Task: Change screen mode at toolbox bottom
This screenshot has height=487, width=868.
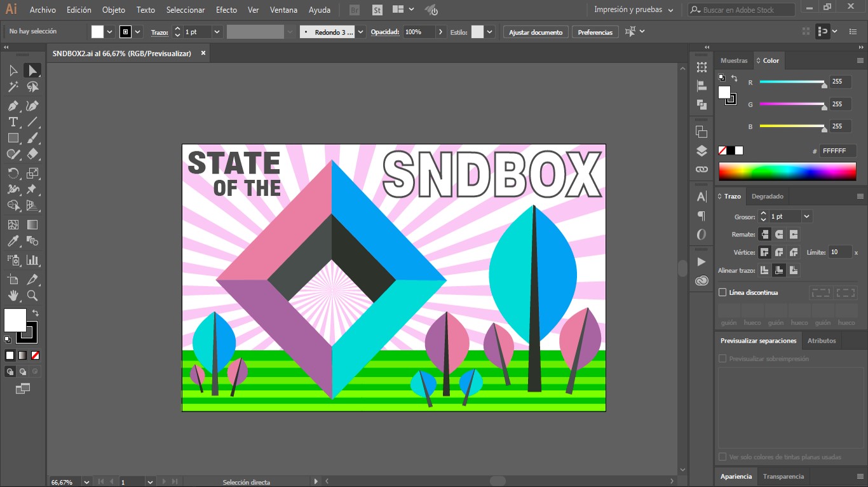Action: point(23,388)
